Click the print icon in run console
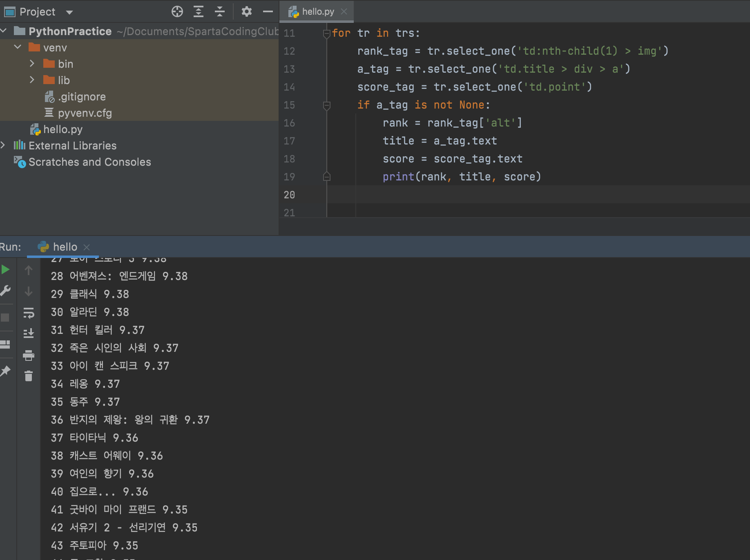The height and width of the screenshot is (560, 750). coord(29,355)
